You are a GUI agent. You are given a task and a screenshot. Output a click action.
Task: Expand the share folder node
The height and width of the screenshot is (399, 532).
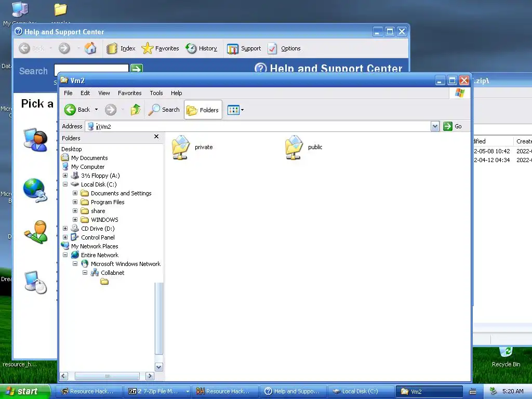(x=75, y=211)
